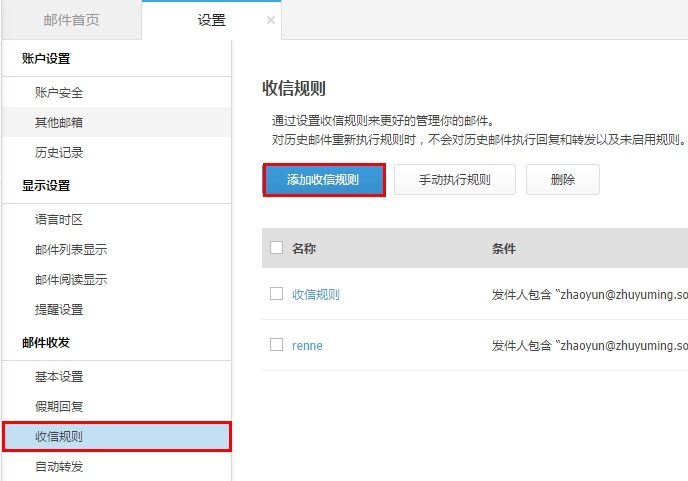The height and width of the screenshot is (481, 688).
Task: Go to 语言时区 settings
Action: coord(59,219)
